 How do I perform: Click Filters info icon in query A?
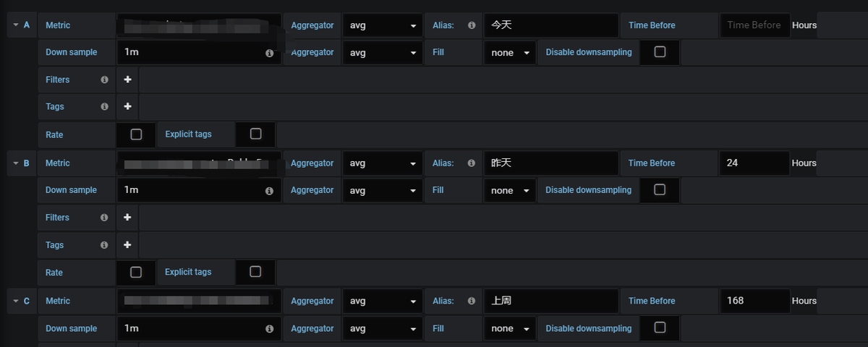(104, 80)
